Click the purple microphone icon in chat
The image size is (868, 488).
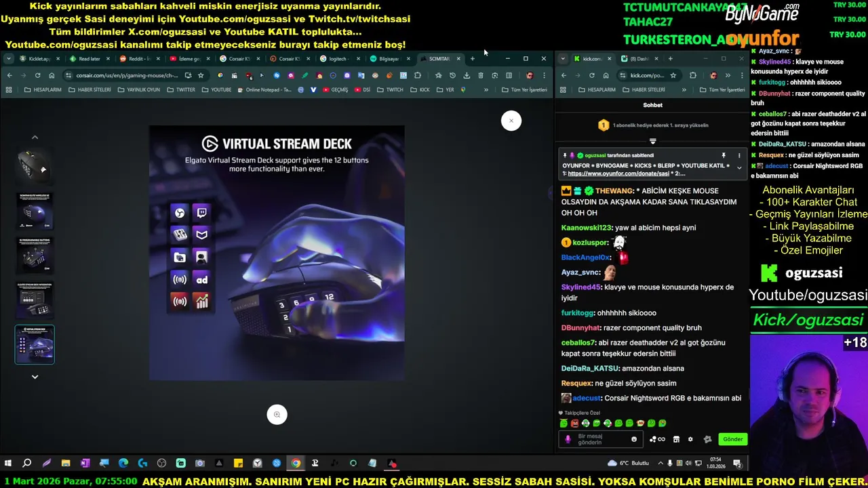[568, 439]
